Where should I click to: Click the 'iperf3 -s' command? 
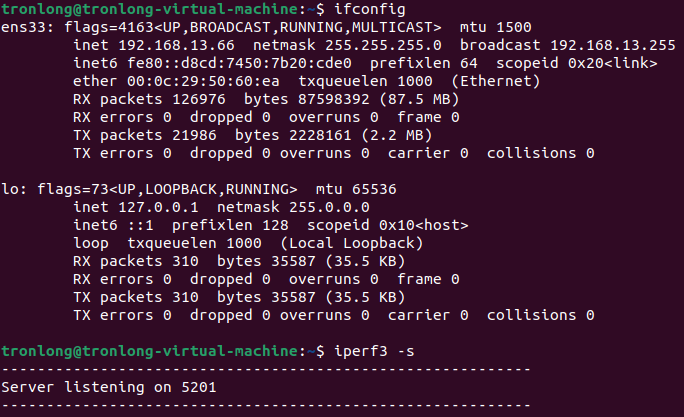(374, 352)
